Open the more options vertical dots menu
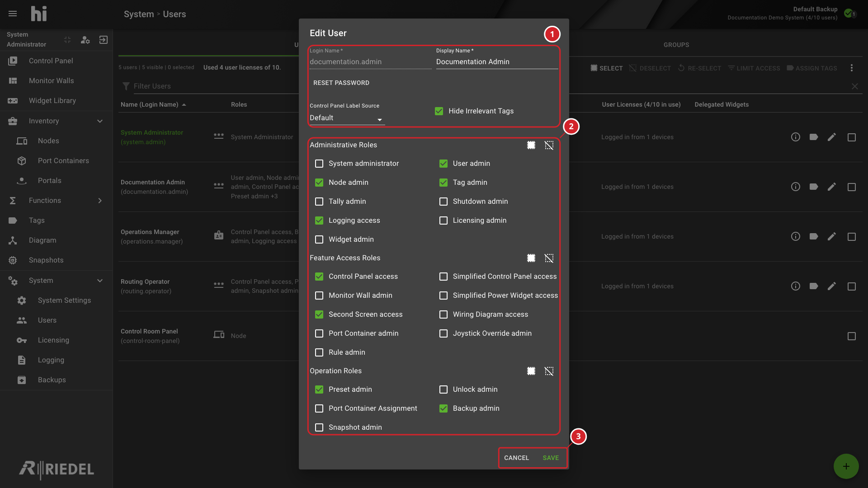The image size is (868, 488). [x=852, y=68]
